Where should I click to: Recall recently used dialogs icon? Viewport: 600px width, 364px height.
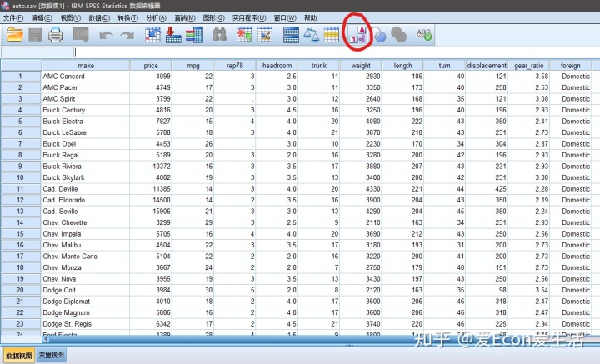click(x=81, y=35)
